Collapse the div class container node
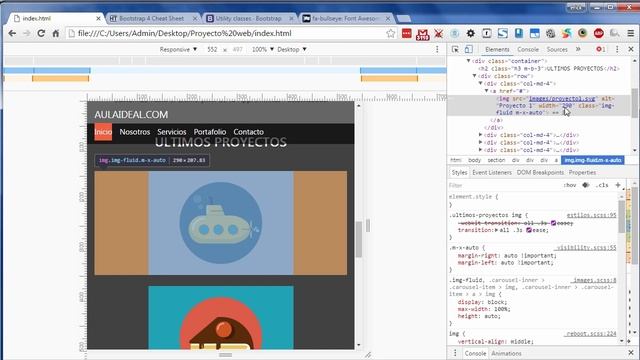Screen dimensions: 640x360 (x=469, y=61)
